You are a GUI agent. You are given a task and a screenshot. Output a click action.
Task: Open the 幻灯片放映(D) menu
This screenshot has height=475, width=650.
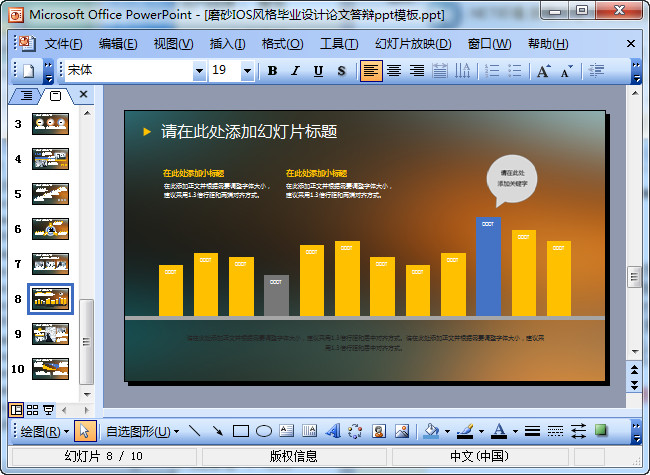413,44
